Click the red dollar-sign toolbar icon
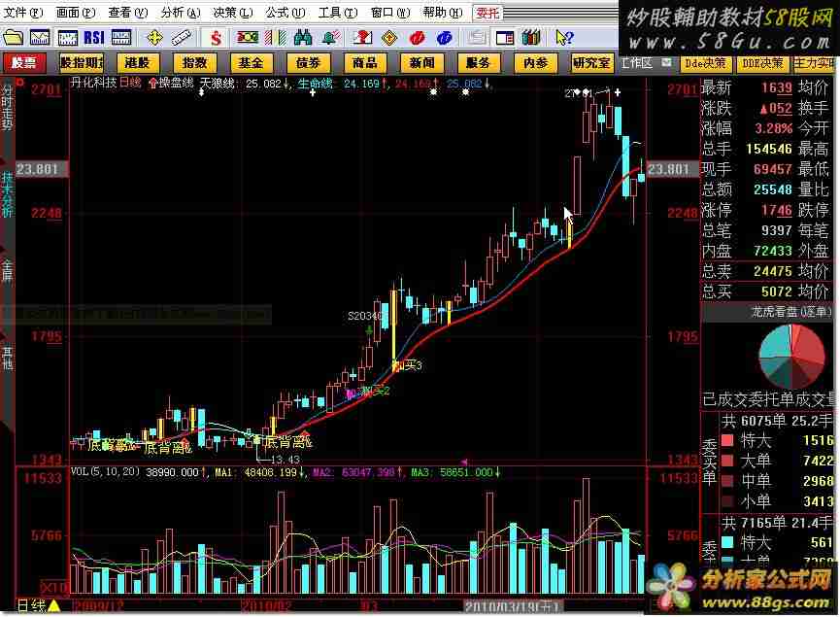 (x=216, y=38)
